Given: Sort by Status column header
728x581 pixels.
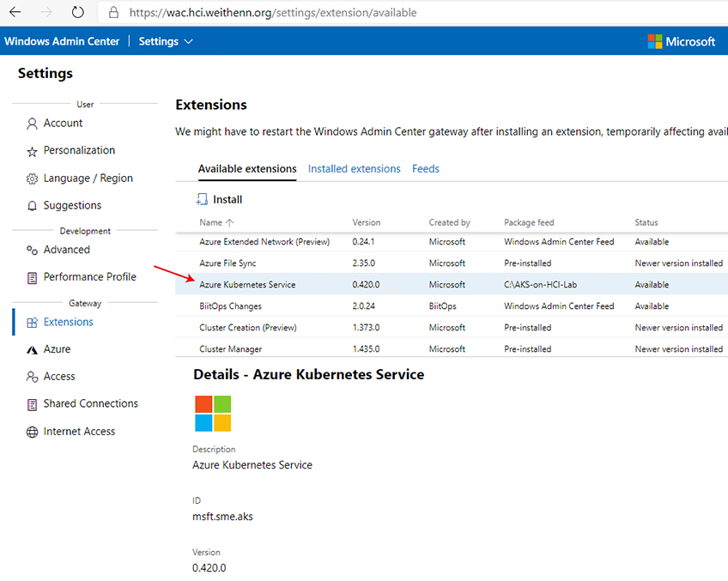Looking at the screenshot, I should pyautogui.click(x=646, y=222).
